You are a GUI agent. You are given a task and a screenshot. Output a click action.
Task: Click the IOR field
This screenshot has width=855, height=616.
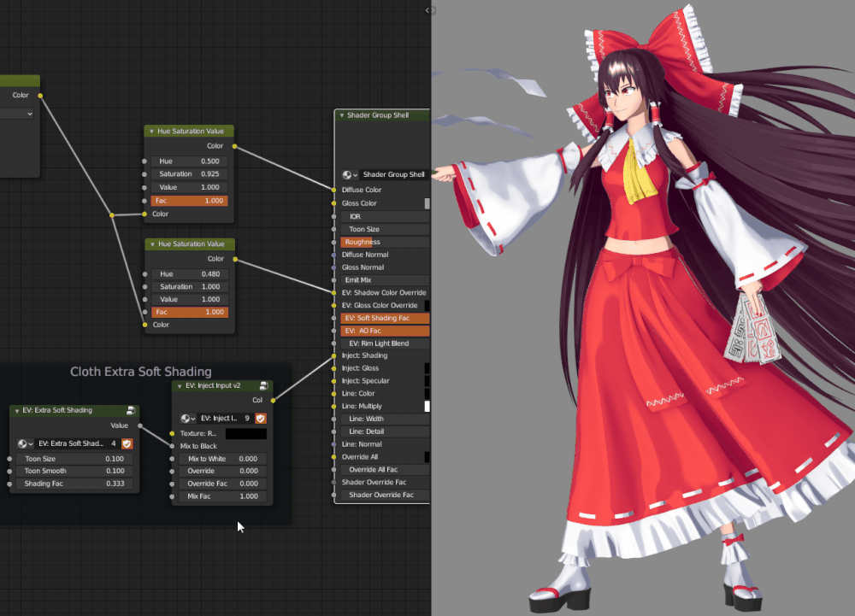385,217
